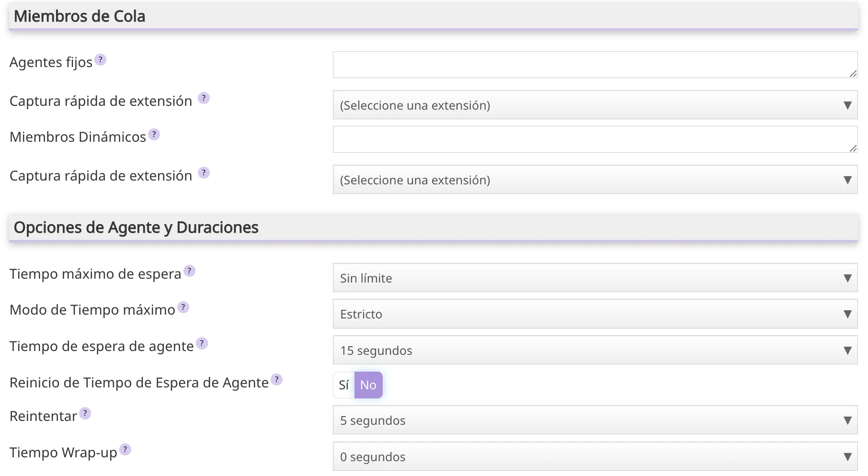Expand the Tiempo máximo de espera dropdown
Viewport: 868px width, 476px height.
coord(594,278)
